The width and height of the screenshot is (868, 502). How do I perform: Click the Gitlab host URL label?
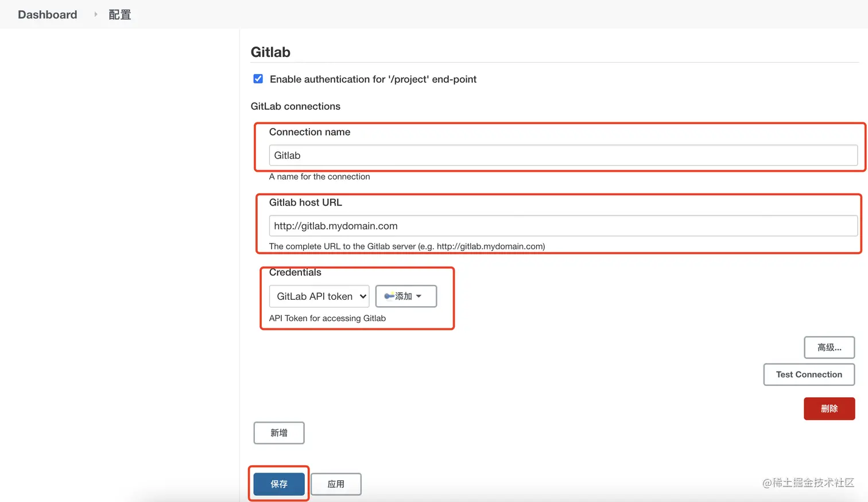(x=305, y=202)
